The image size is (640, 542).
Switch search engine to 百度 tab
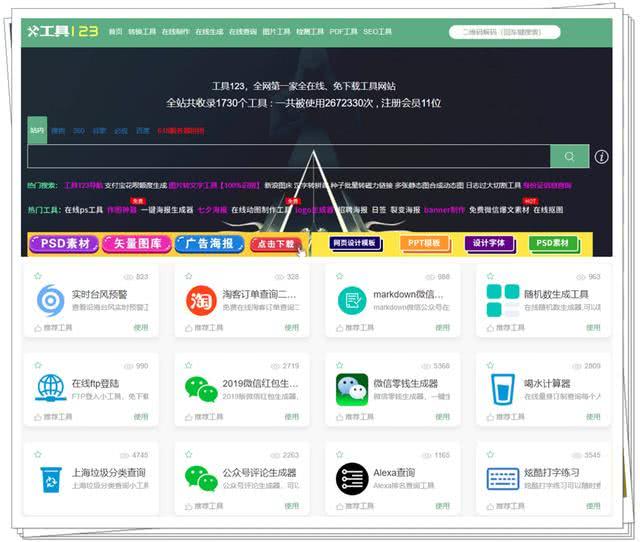142,131
